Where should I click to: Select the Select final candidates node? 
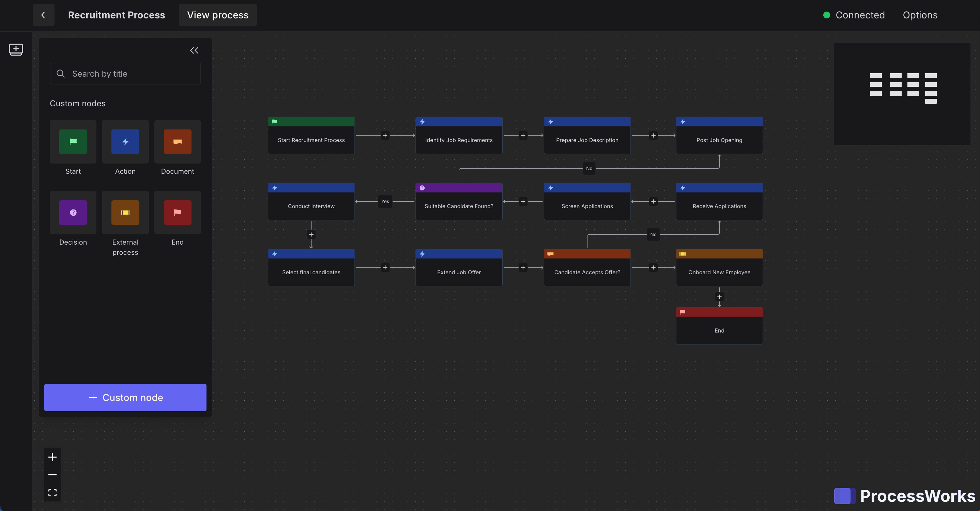[311, 268]
